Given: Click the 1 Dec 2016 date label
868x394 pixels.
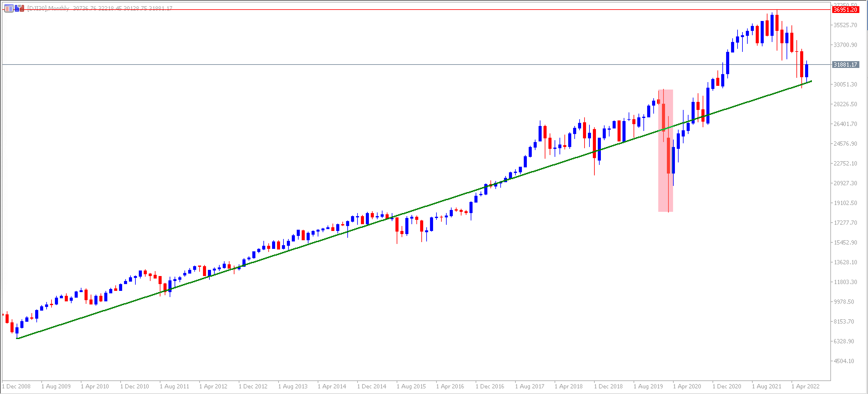Looking at the screenshot, I should [x=490, y=386].
